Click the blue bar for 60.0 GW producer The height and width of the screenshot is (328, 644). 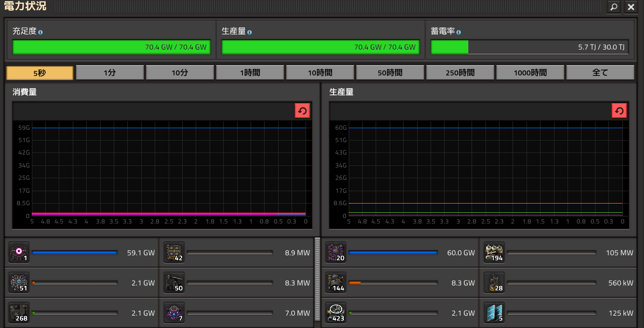tap(393, 253)
